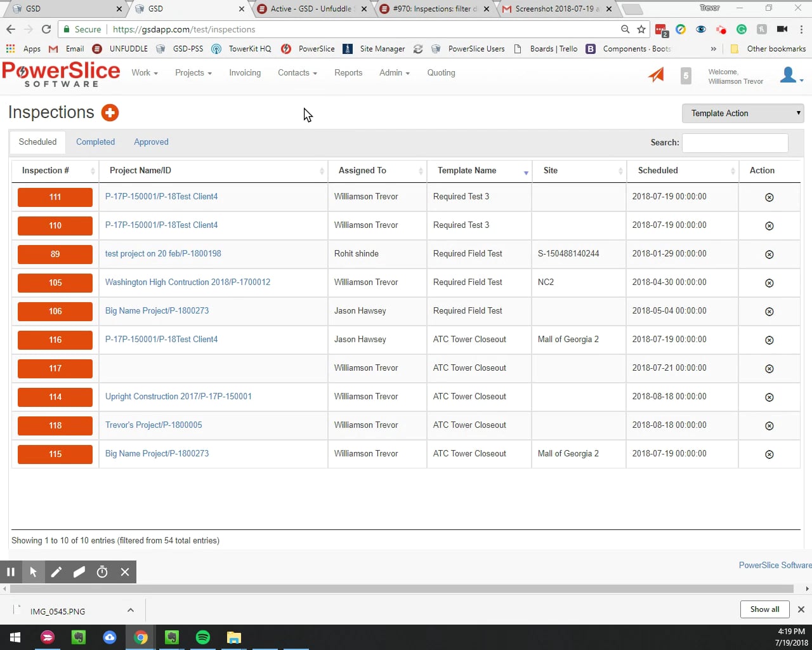Open inspection number 89 button
The width and height of the screenshot is (812, 650).
[x=55, y=255]
